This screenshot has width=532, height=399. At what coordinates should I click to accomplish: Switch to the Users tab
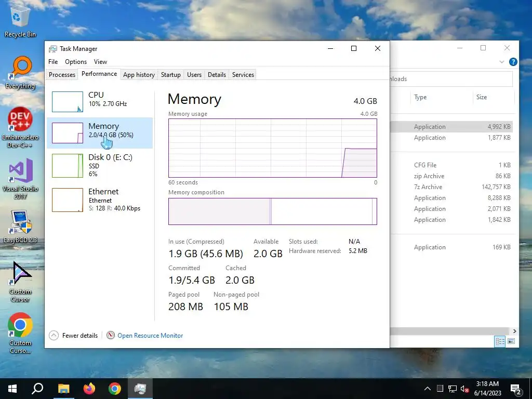pyautogui.click(x=194, y=75)
